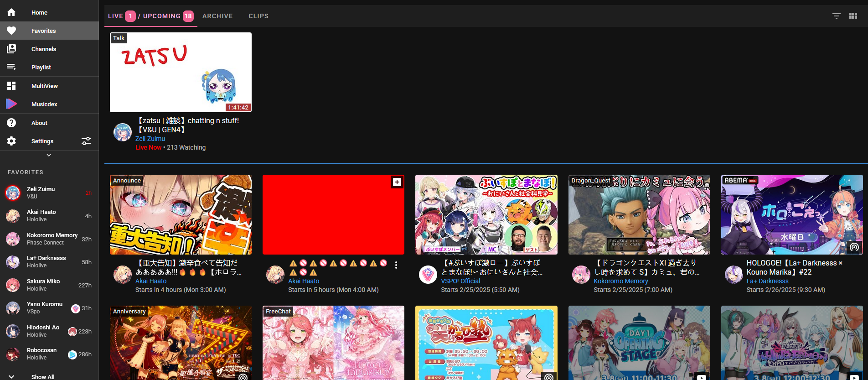Open the Playlist sidebar icon

tap(11, 67)
